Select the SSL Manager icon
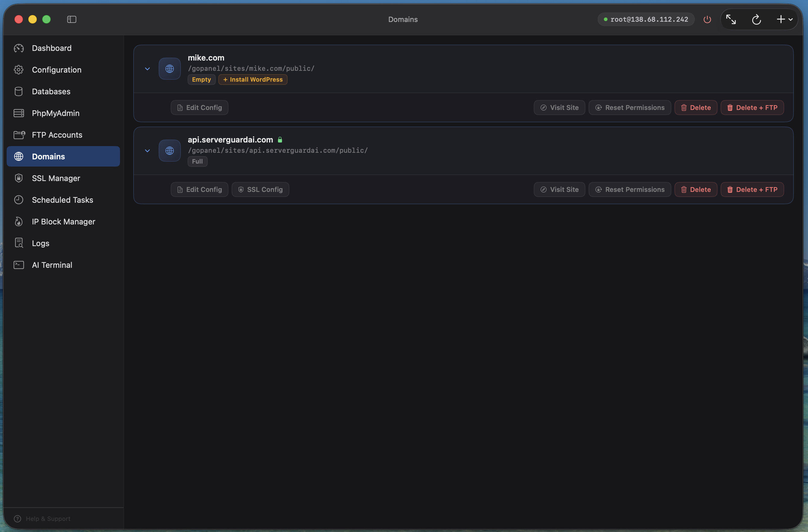Viewport: 808px width, 532px height. point(19,178)
